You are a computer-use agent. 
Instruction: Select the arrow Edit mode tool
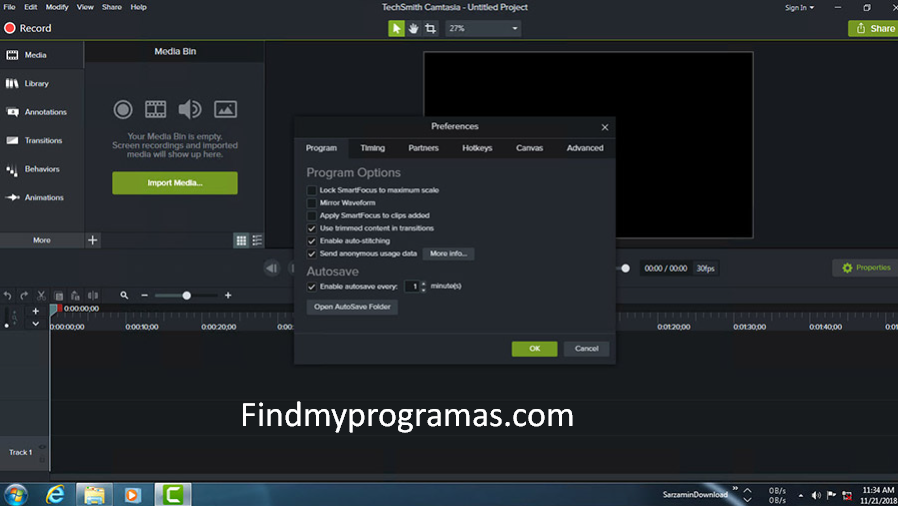(x=396, y=28)
